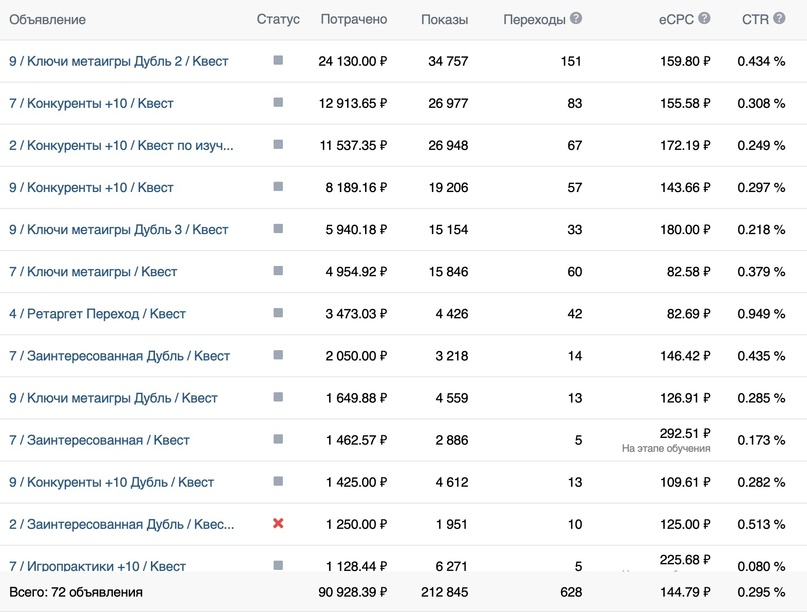Click status square for Ретаргет Переход row
The image size is (807, 612).
278,313
